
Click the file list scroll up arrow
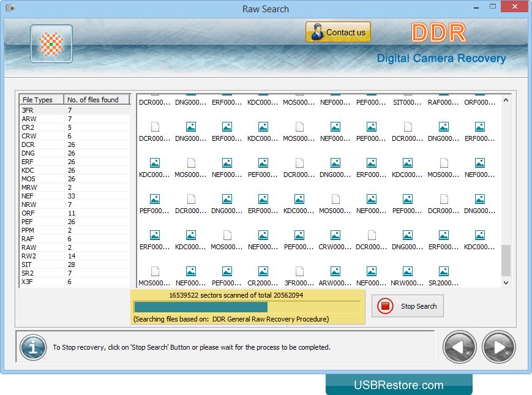click(x=506, y=100)
